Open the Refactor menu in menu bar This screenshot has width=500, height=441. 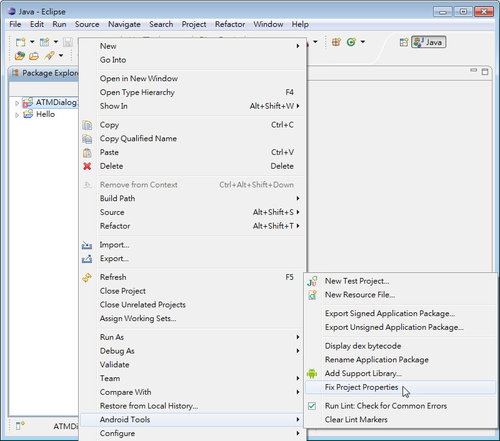(230, 24)
